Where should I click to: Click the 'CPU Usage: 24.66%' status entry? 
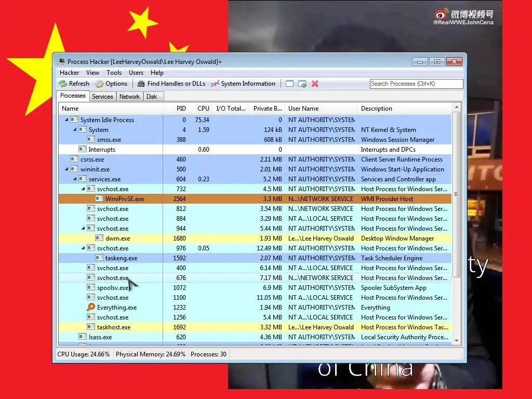(84, 354)
